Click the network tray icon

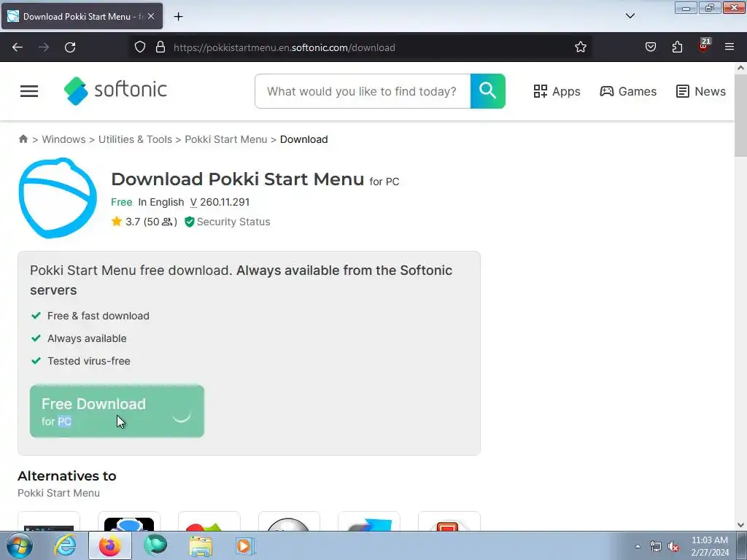click(656, 547)
